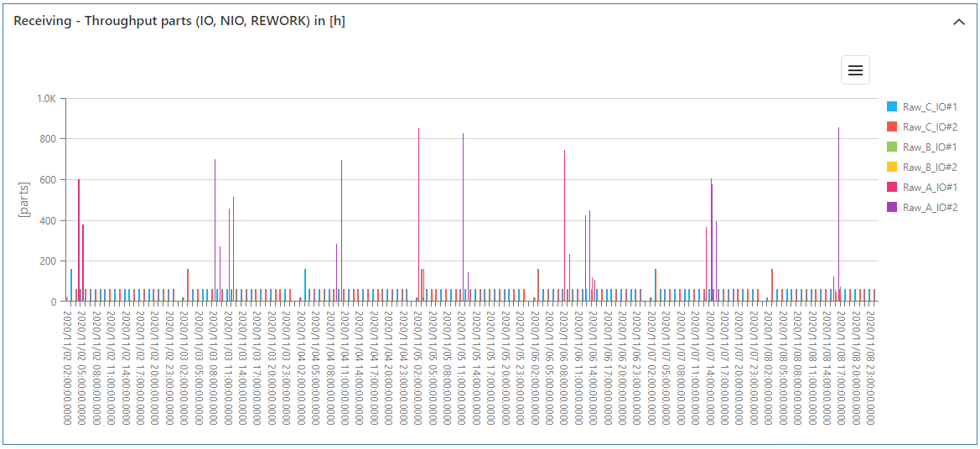Open the chart hamburger menu
The height and width of the screenshot is (449, 980).
855,70
